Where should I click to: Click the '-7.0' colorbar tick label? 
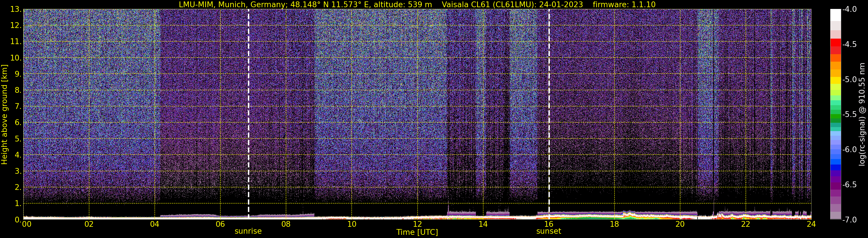[850, 220]
